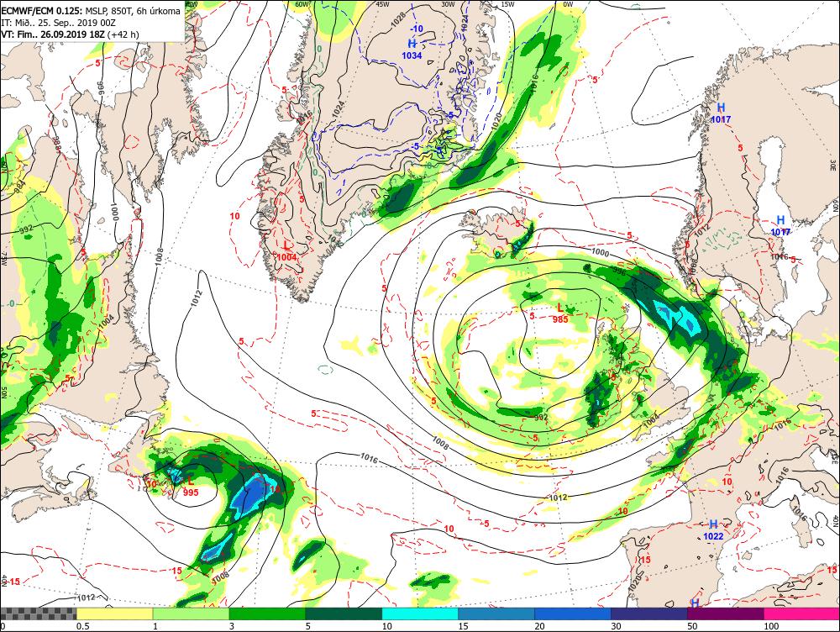
Task: Click the green 3–5 legend swatch
Action: (267, 614)
